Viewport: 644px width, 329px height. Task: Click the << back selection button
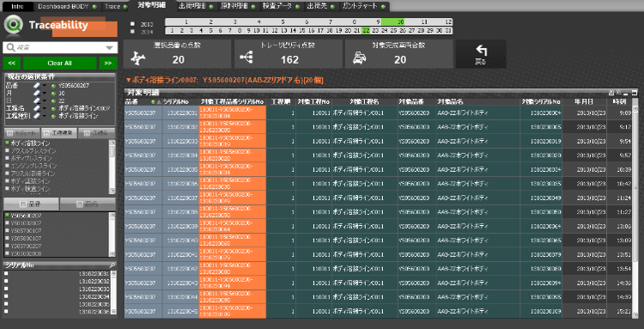(12, 64)
